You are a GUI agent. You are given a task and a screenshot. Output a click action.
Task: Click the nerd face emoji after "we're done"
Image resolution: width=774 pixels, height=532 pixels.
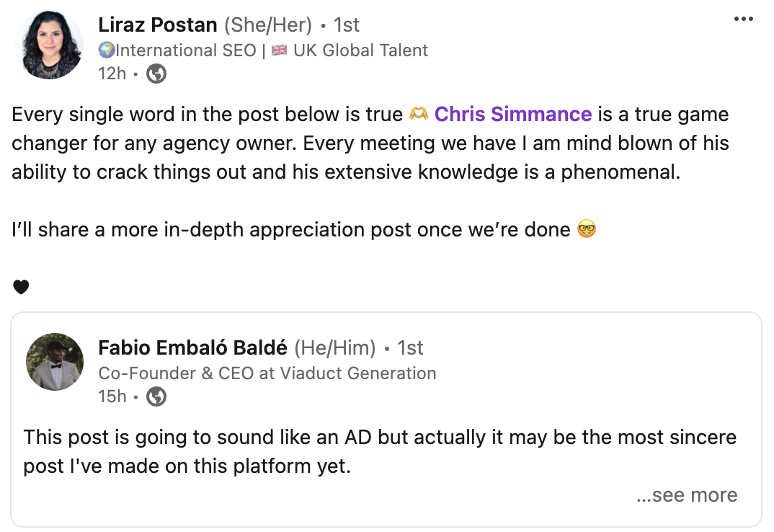587,230
